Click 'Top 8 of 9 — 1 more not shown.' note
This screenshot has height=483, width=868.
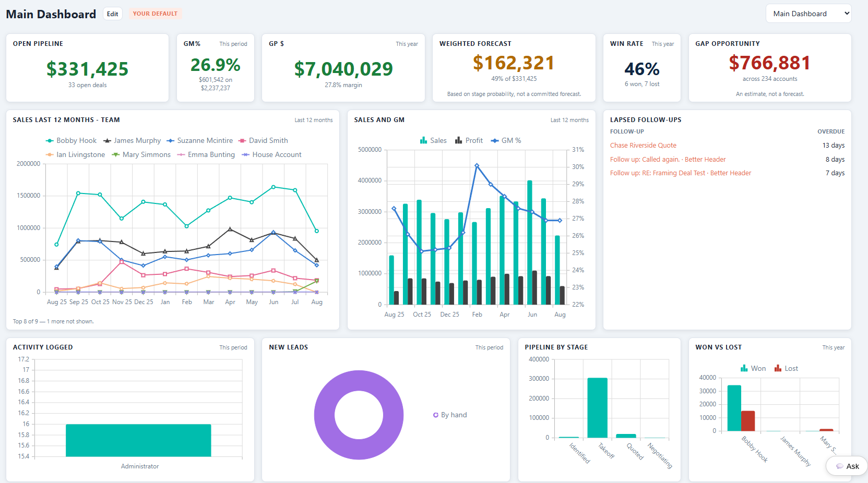pyautogui.click(x=53, y=322)
